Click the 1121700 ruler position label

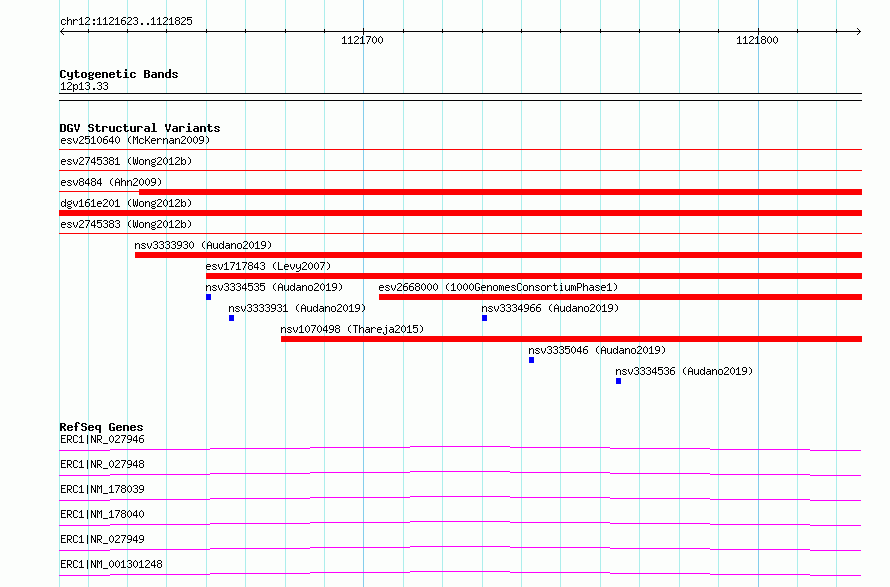coord(362,40)
